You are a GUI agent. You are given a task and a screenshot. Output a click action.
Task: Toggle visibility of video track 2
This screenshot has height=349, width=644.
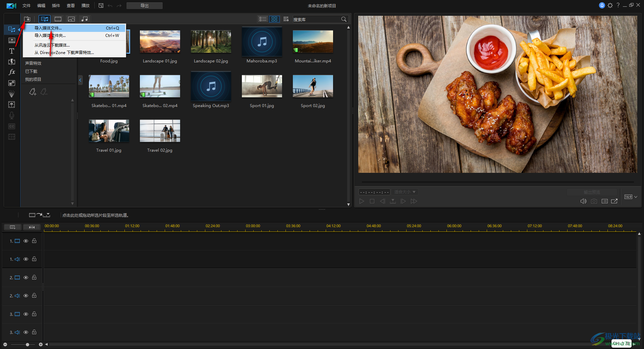click(x=26, y=278)
